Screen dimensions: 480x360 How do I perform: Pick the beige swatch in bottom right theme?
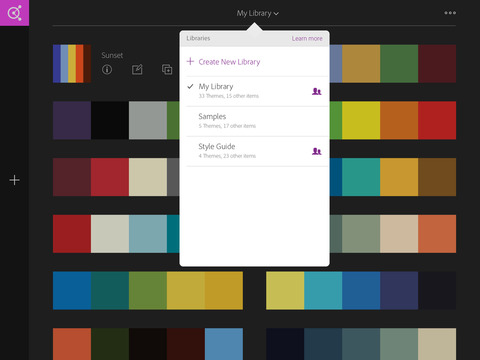click(x=437, y=344)
